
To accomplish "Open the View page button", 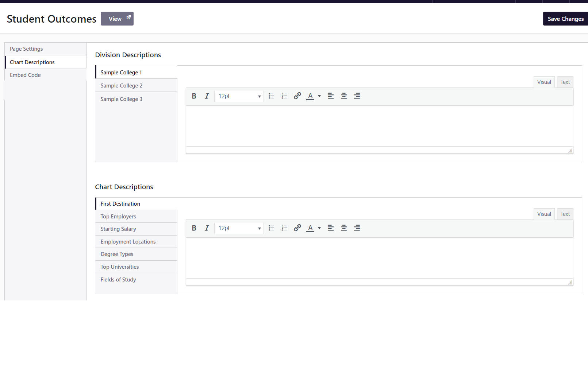I will pyautogui.click(x=117, y=19).
